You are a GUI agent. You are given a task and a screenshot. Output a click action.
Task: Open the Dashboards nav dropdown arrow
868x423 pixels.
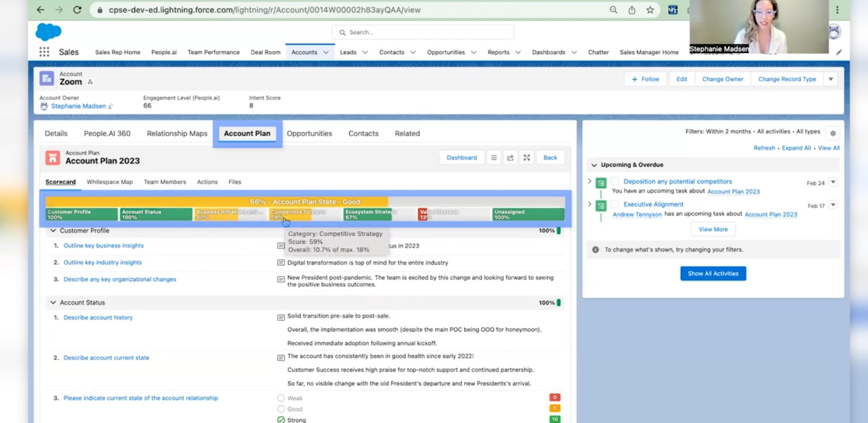pyautogui.click(x=574, y=52)
